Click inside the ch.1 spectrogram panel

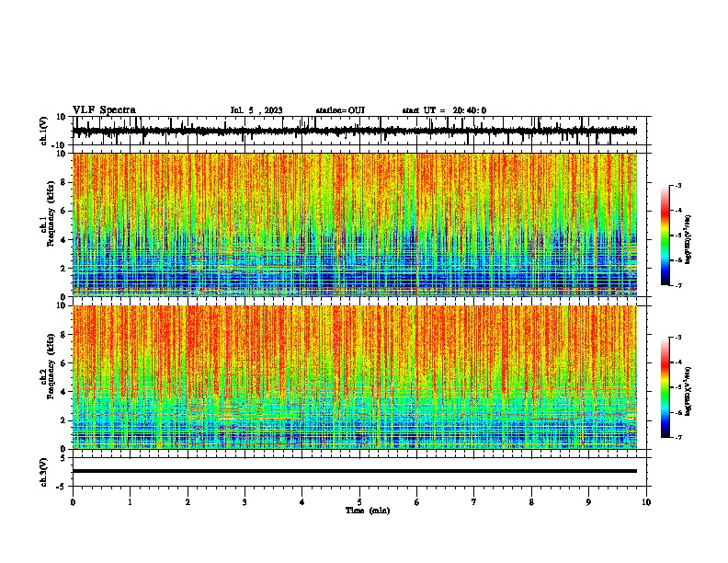[355, 224]
